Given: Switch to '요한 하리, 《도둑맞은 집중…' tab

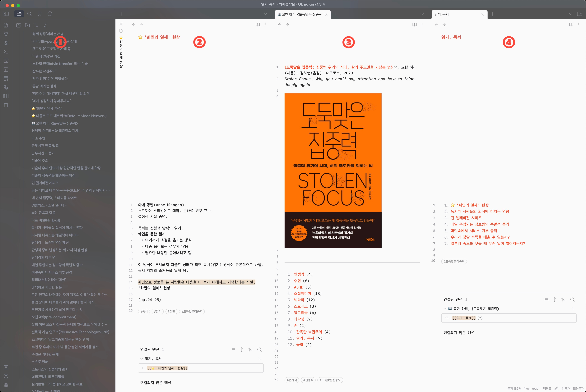Looking at the screenshot, I should pyautogui.click(x=300, y=15).
